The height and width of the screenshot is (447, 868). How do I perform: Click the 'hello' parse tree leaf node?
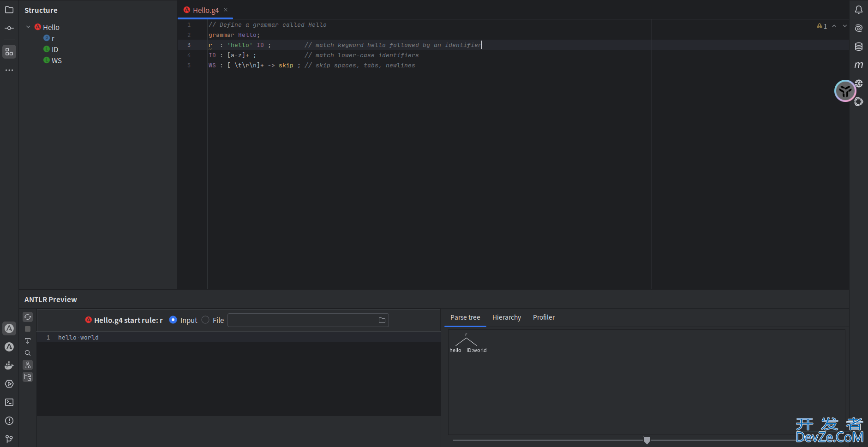point(455,350)
